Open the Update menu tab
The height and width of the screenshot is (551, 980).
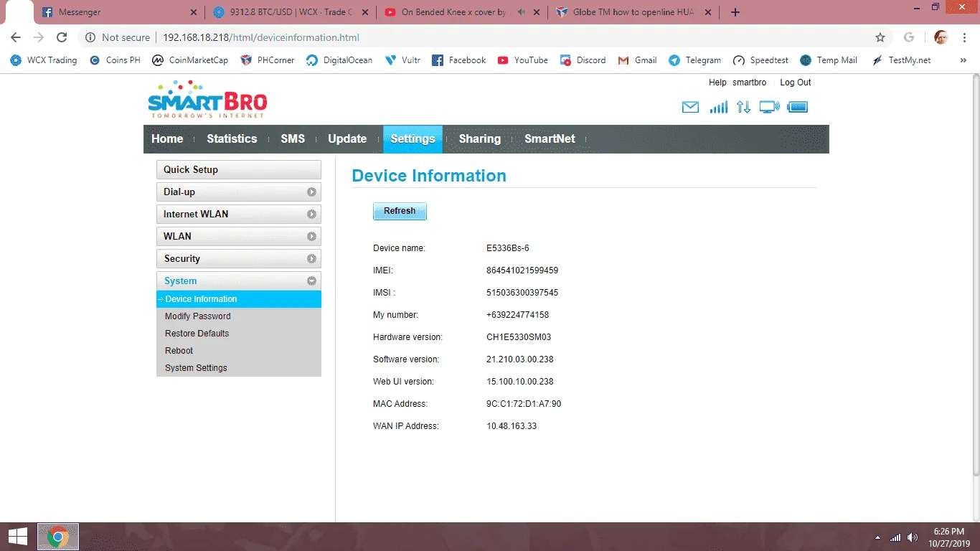point(347,139)
